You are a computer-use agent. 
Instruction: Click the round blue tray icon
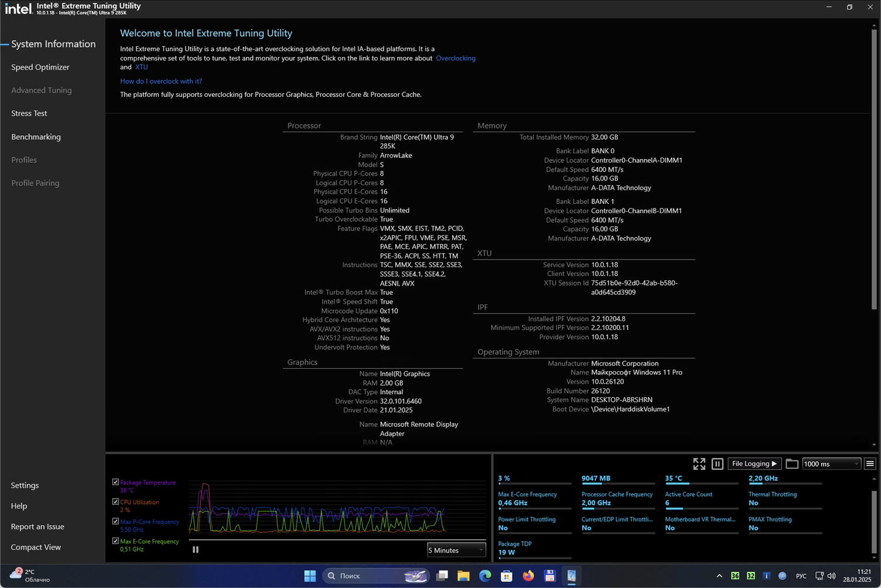click(782, 576)
